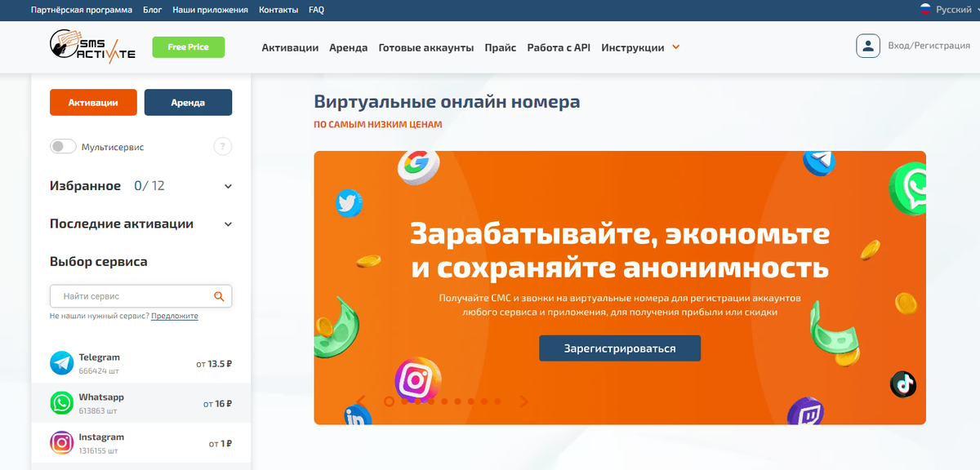Click the Найти сервис search field
This screenshot has height=470, width=980.
(x=140, y=296)
